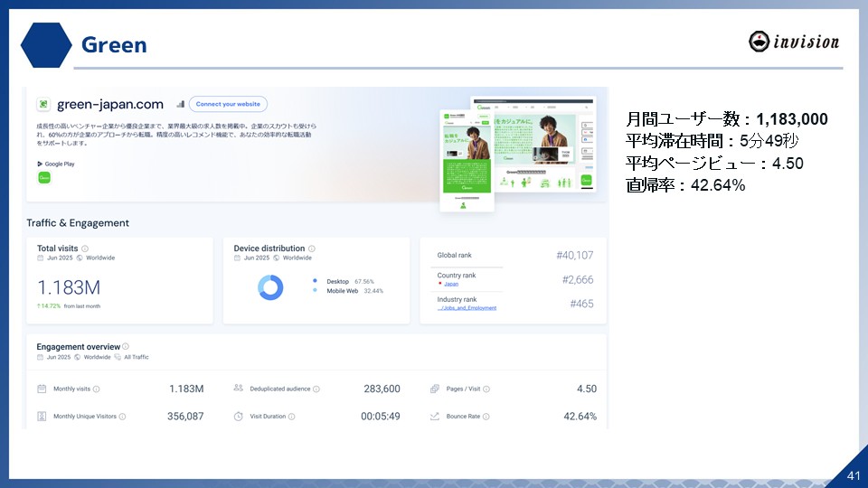Open the mobile site preview thumbnail
868x488 pixels.
tap(467, 161)
